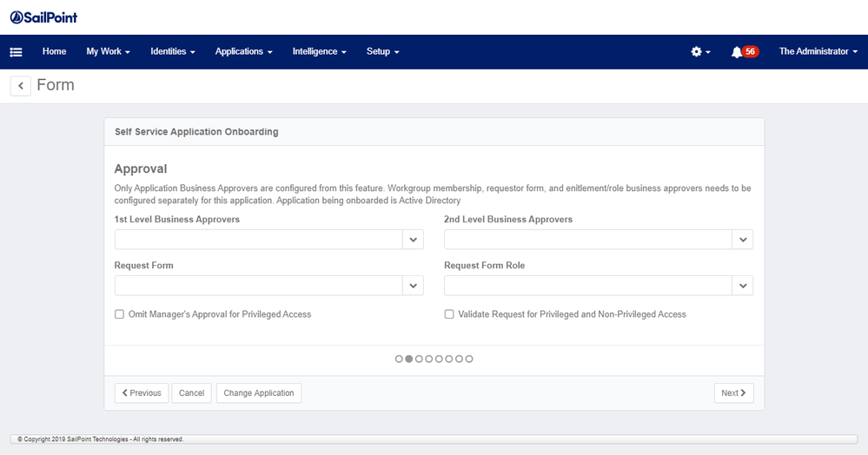Screen dimensions: 868x455
Task: Open the notifications bell icon
Action: 737,52
